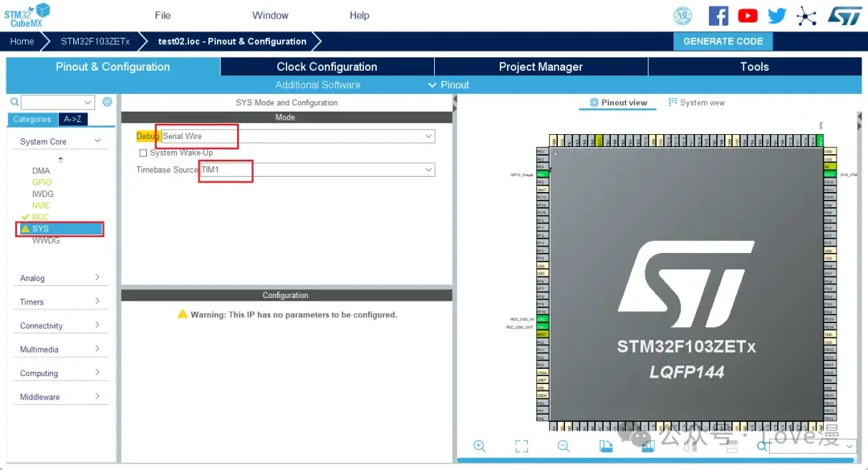Collapse the System Core category
Image resolution: width=868 pixels, height=470 pixels.
click(97, 141)
